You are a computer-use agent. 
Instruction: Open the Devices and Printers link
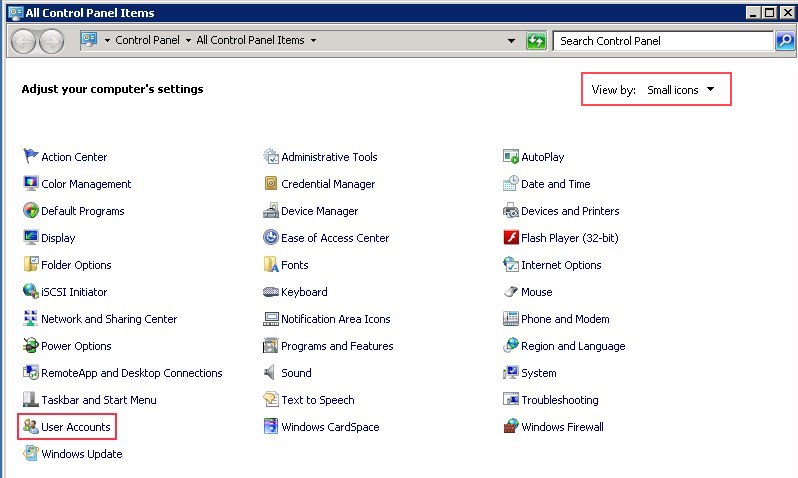click(x=570, y=211)
